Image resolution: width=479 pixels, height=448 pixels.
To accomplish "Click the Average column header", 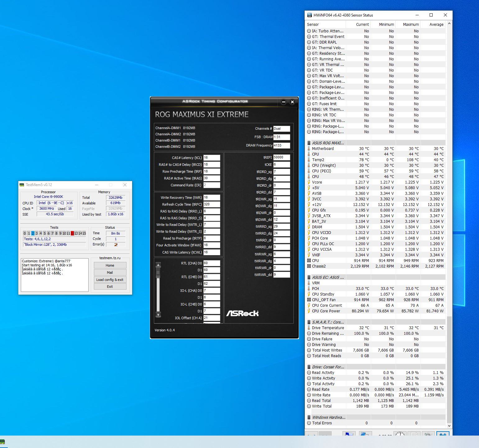I will pyautogui.click(x=433, y=24).
